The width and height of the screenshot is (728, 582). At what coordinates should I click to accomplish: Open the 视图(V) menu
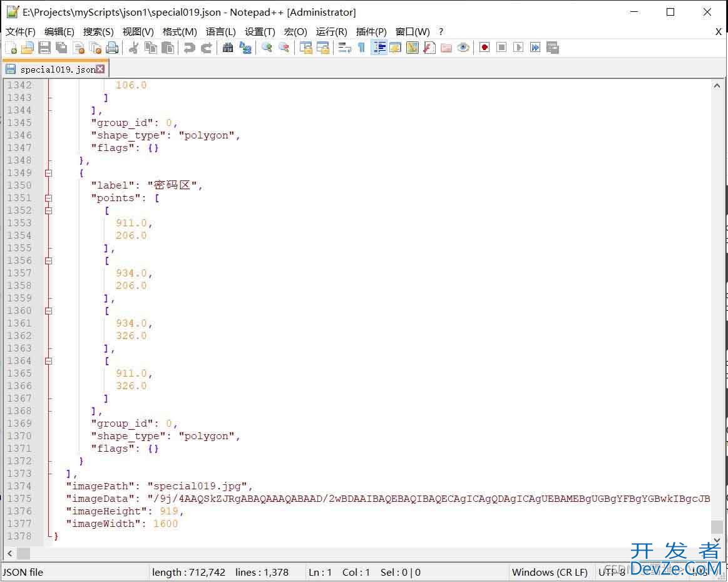coord(138,31)
